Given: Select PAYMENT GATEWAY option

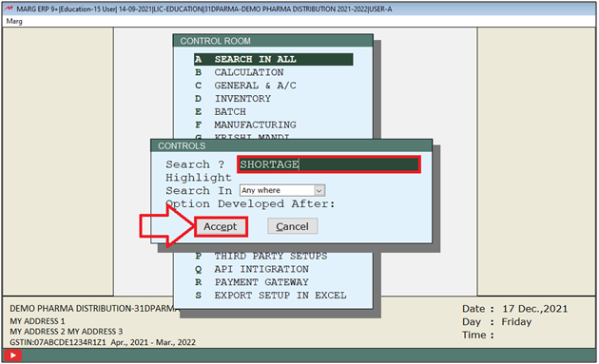Looking at the screenshot, I should click(x=252, y=282).
